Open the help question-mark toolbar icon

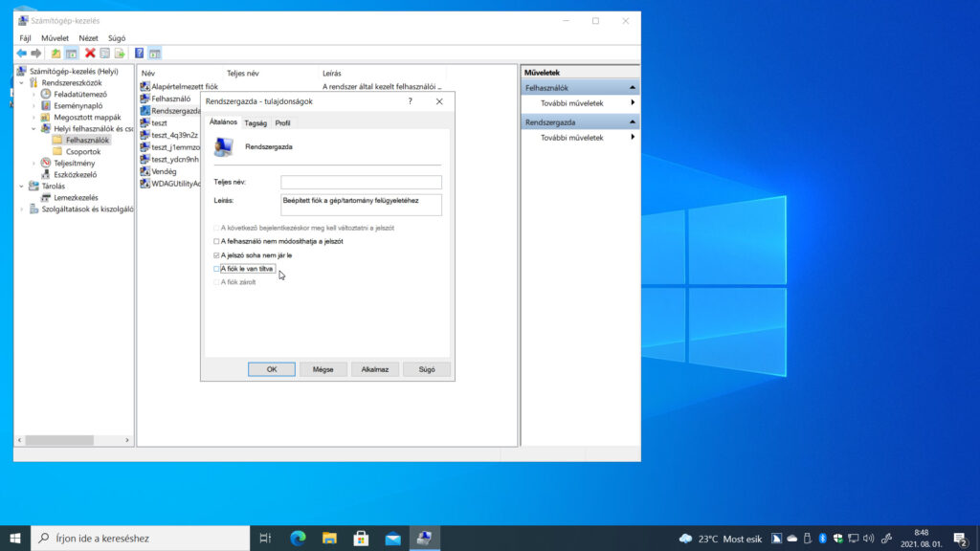pos(140,54)
